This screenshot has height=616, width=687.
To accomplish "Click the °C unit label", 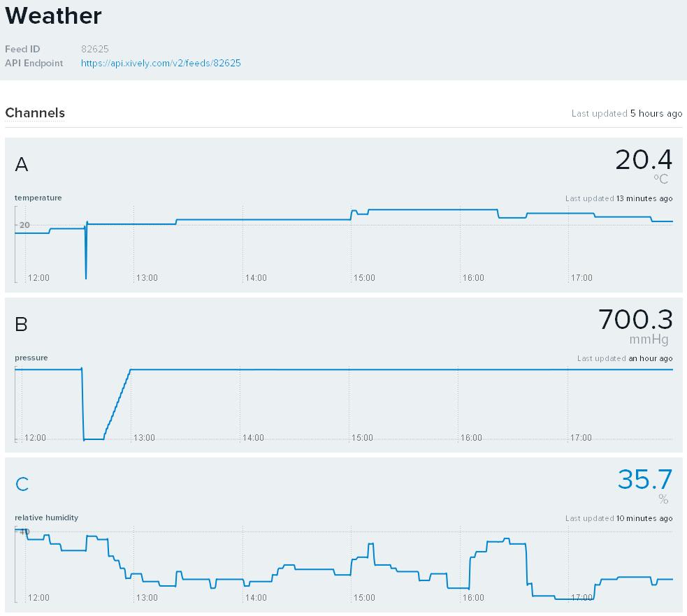I will pyautogui.click(x=661, y=179).
